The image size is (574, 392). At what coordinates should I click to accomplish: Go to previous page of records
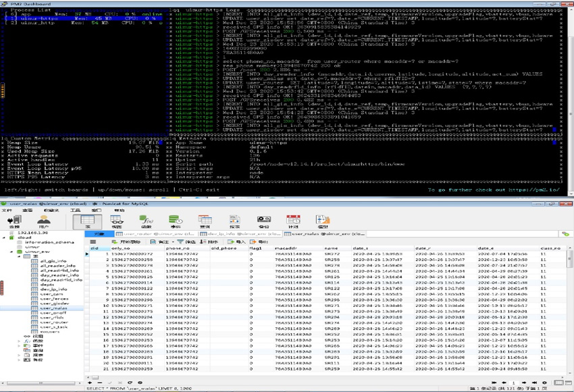pyautogui.click(x=504, y=383)
